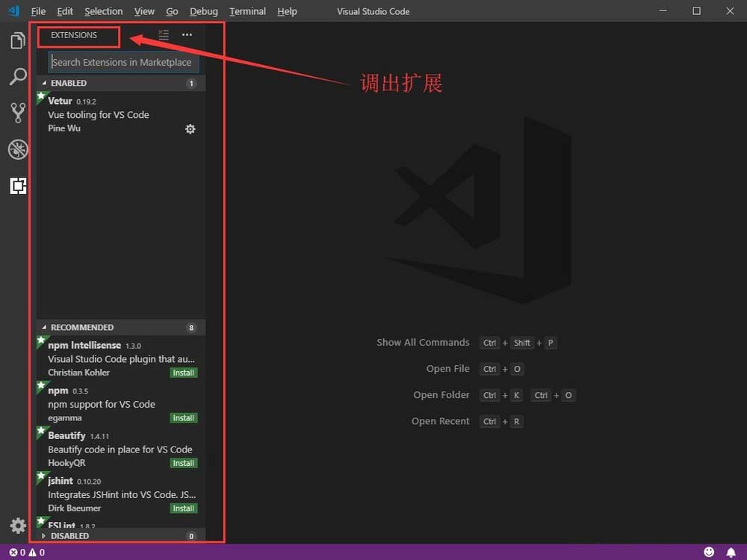Open the More Actions menu in Extensions header

(187, 34)
